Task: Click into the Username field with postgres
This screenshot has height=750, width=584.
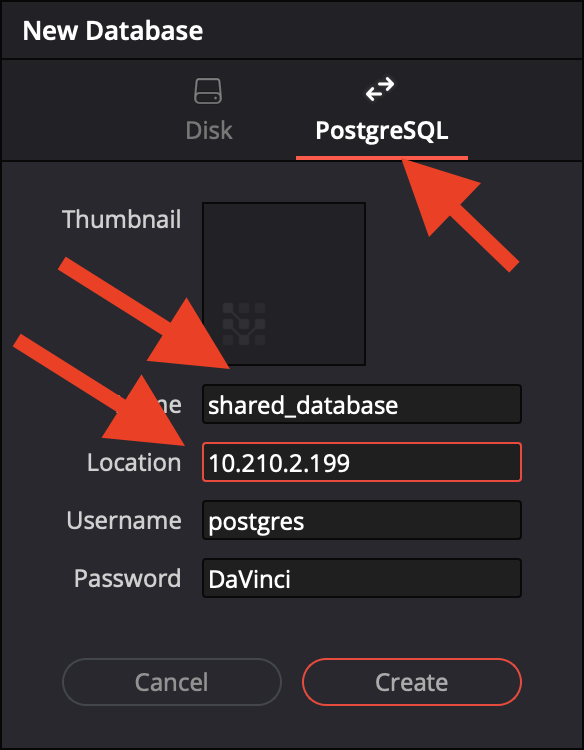Action: (x=362, y=520)
